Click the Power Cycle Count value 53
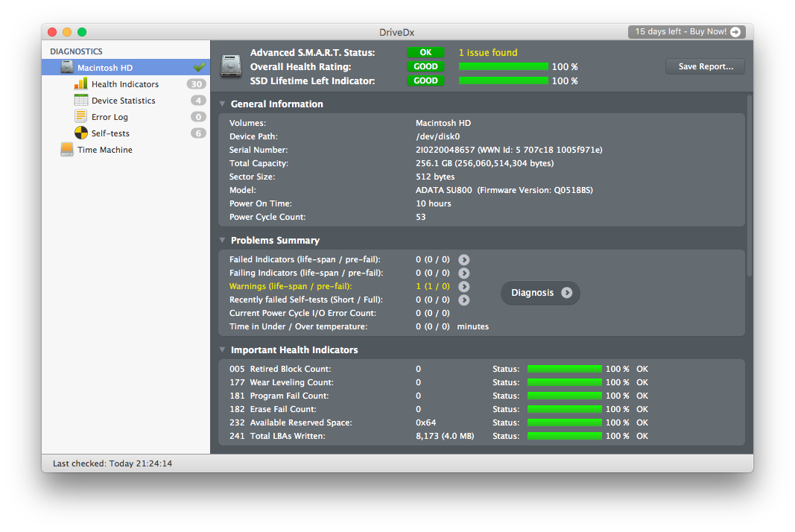Viewport: 795px width, 532px height. (421, 217)
